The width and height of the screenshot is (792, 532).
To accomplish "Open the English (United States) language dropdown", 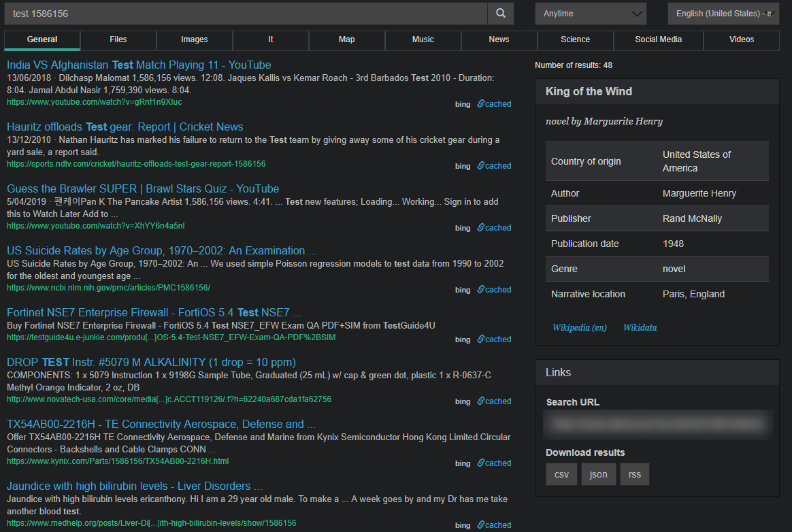I will (723, 13).
